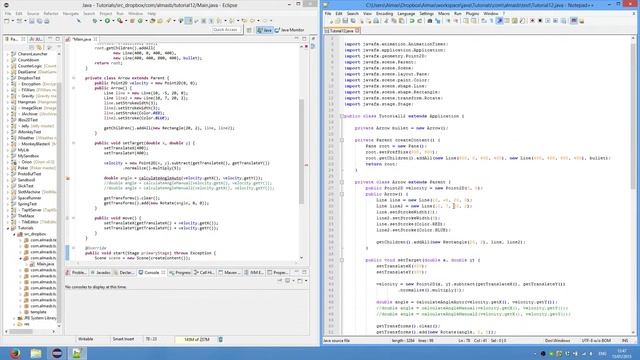This screenshot has width=640, height=360.
Task: Switch to the Progress tab
Action: 180,272
